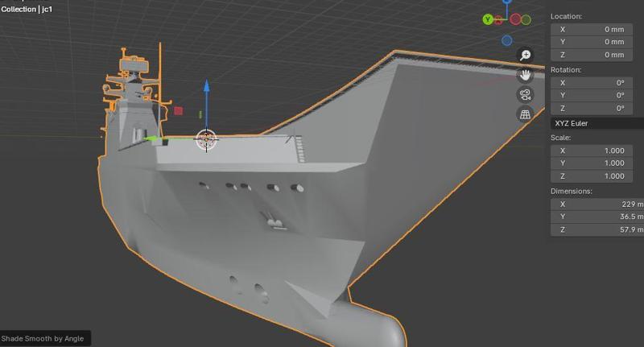Click green Y axis on navigation gizmo

tap(488, 19)
